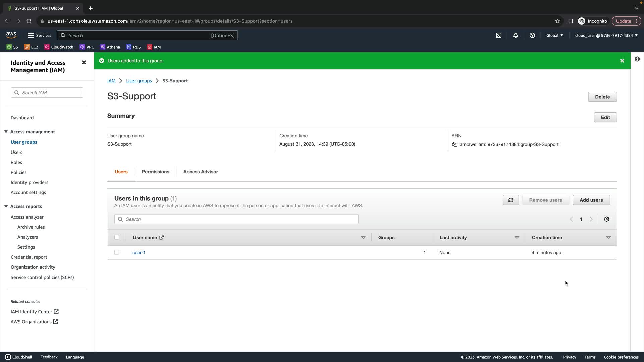Open the Global region dropdown
The height and width of the screenshot is (362, 644).
[x=554, y=35]
